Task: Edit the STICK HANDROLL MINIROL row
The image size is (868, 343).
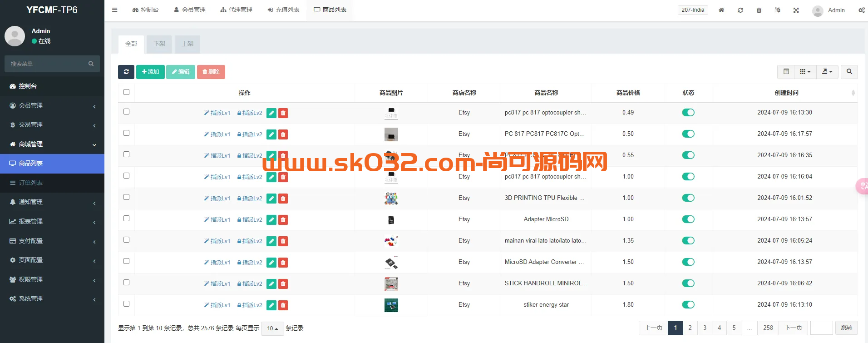Action: click(x=271, y=284)
